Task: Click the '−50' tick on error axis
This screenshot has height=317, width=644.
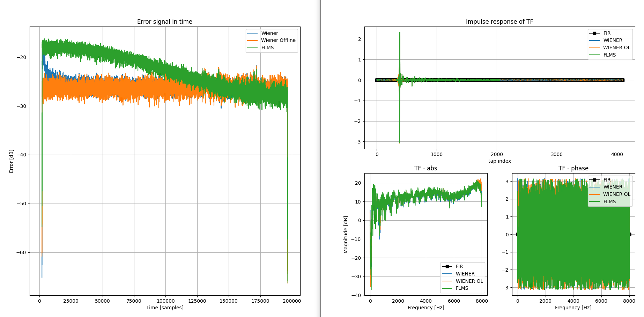Action: coord(21,204)
